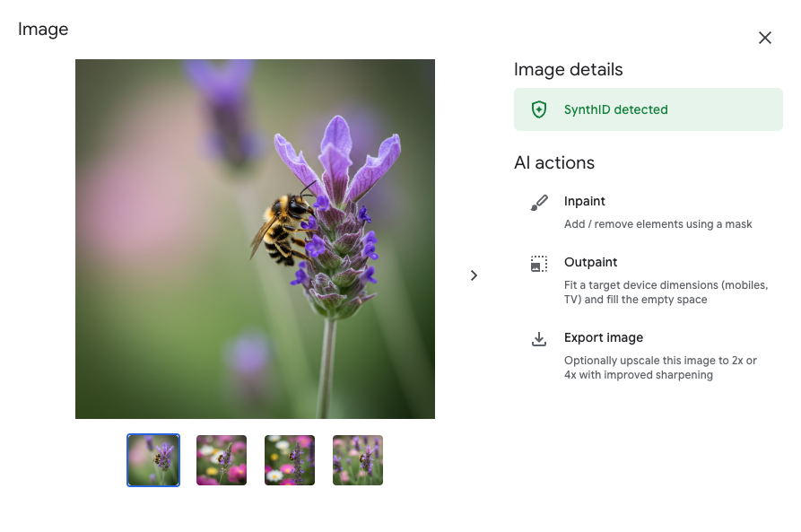The height and width of the screenshot is (532, 801).
Task: Click the 'Optionally upscale this image' description
Action: 660,368
